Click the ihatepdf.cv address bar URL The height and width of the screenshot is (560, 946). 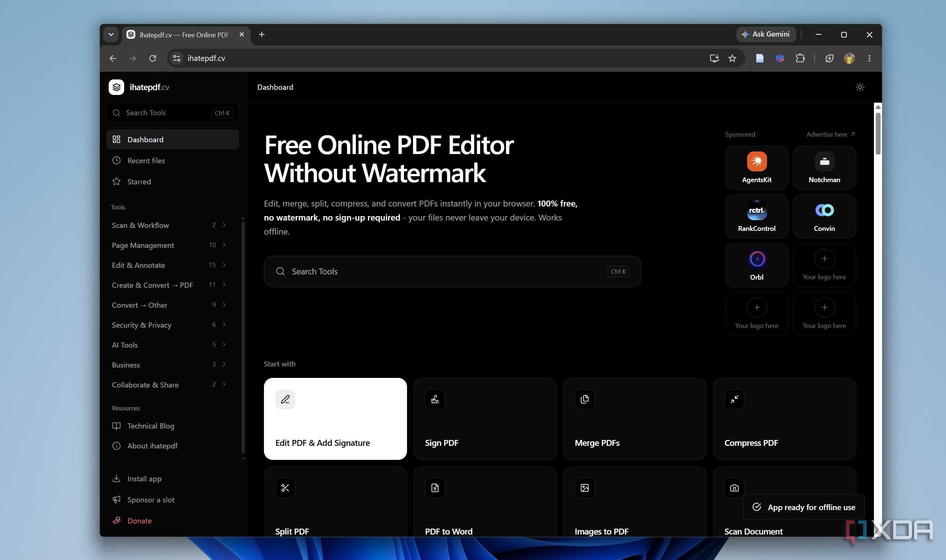[206, 58]
